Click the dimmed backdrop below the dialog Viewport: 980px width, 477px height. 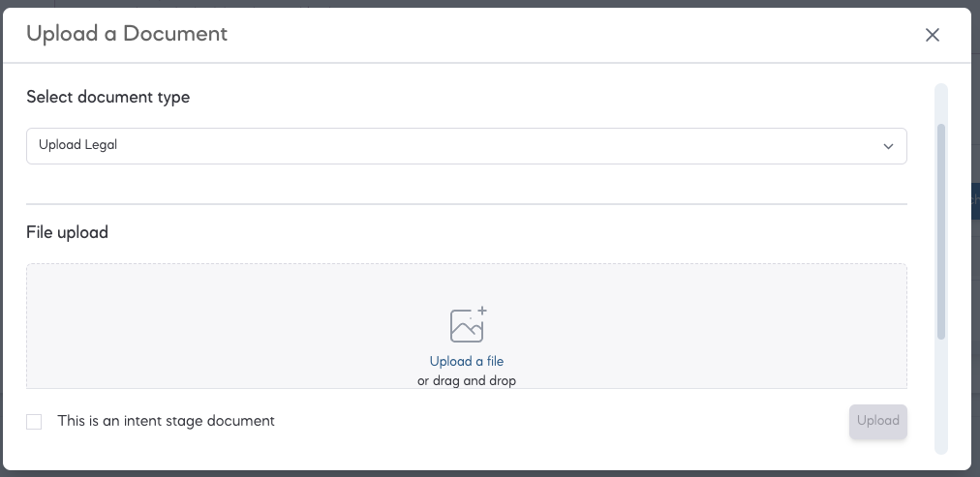490,474
